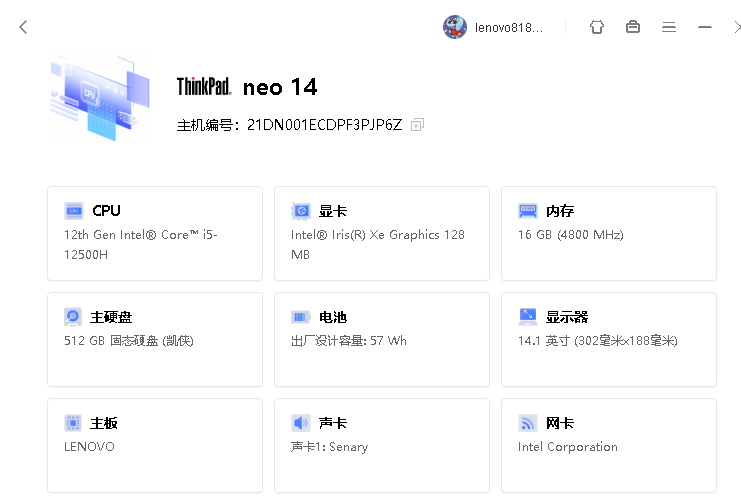Open the lenovo818 user avatar
Viewport: 741px width, 496px height.
(455, 27)
